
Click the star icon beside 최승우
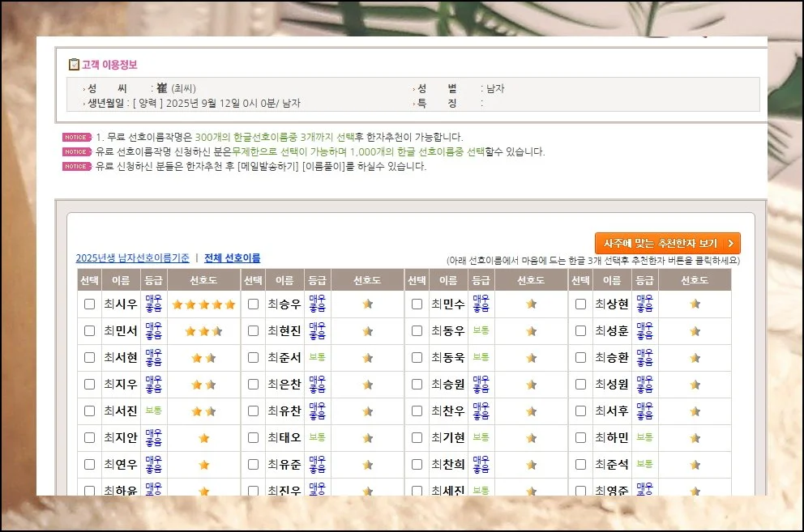(x=367, y=304)
